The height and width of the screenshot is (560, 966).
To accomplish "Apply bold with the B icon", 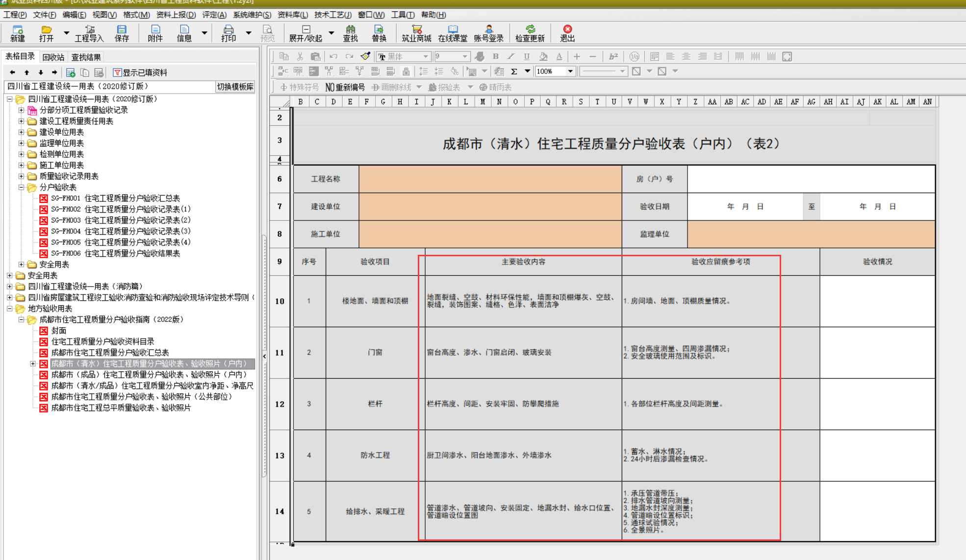I will point(495,57).
